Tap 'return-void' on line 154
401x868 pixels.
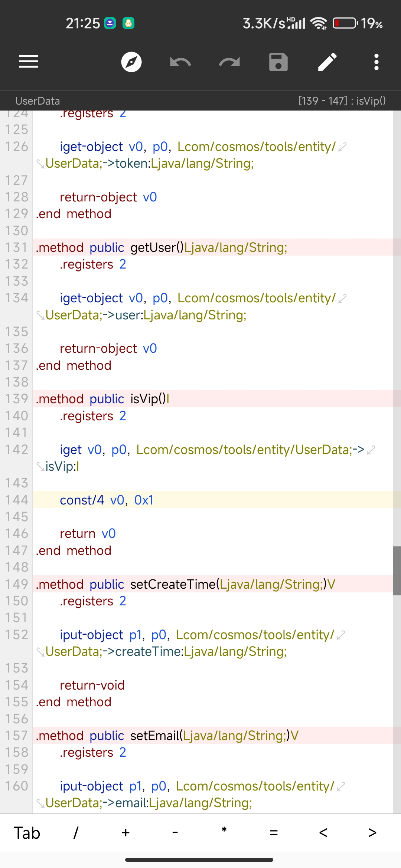92,685
